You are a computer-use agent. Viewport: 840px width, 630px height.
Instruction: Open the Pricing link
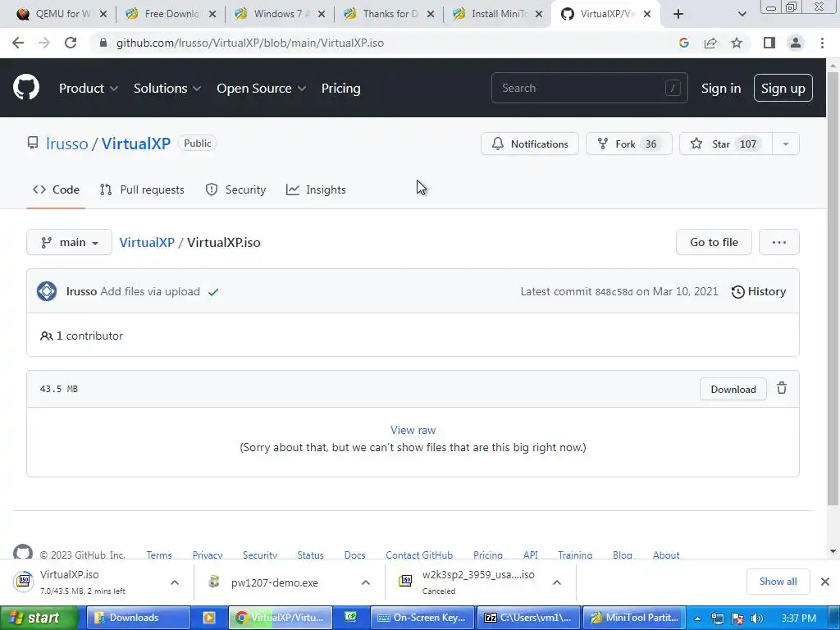coord(340,89)
